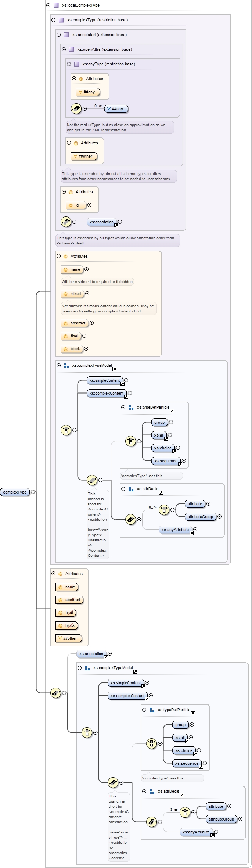Expand the block attribute with plus sign
This screenshot has height=868, width=252.
tap(86, 349)
